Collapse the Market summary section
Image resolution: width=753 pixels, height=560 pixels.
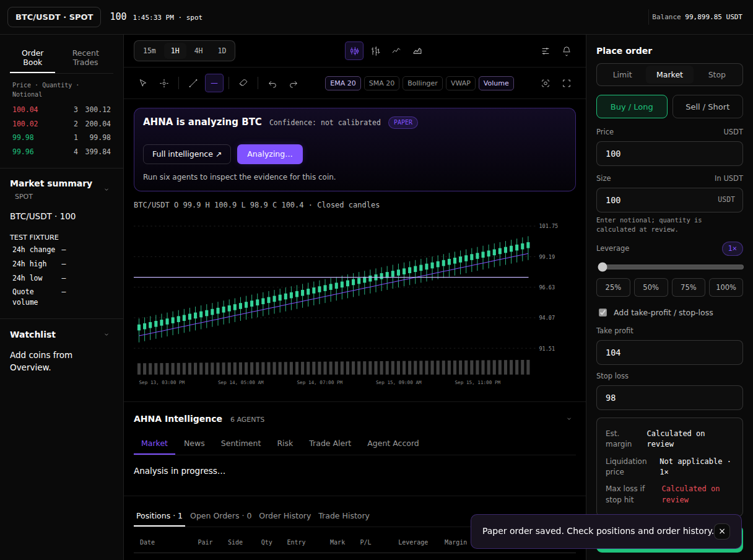pyautogui.click(x=106, y=189)
